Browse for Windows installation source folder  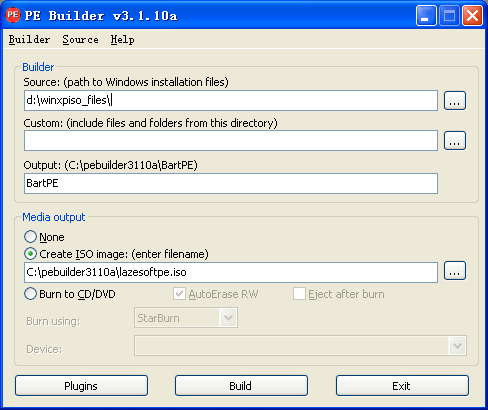[455, 100]
